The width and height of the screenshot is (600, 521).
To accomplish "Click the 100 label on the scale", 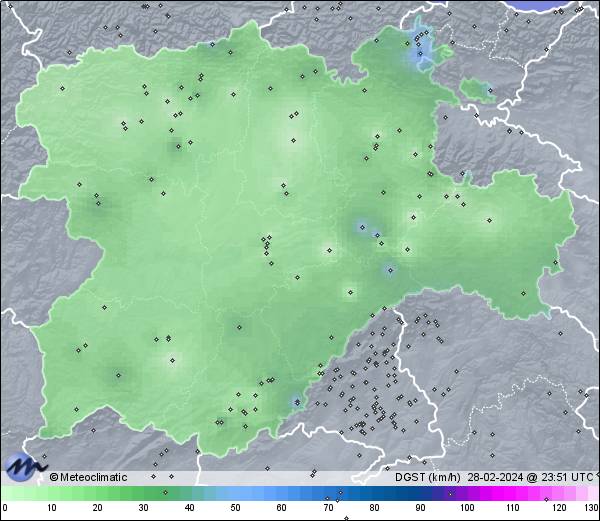I will (x=467, y=508).
